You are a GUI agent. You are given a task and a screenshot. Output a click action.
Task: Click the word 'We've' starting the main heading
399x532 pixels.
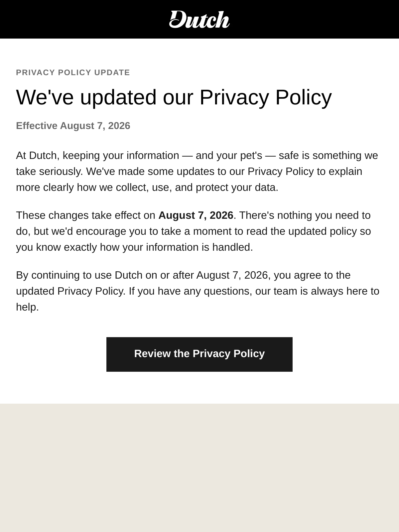[x=45, y=97]
